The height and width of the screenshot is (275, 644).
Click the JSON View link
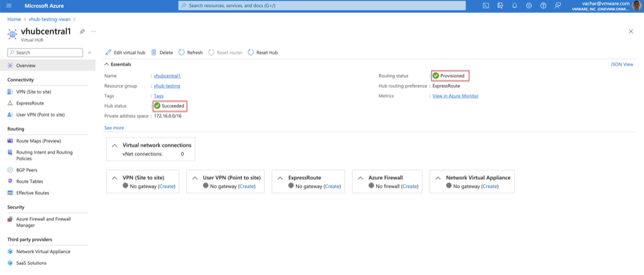pos(621,65)
